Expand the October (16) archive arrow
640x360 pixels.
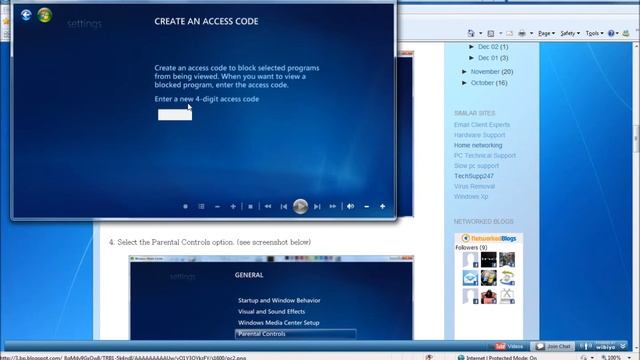[x=464, y=83]
